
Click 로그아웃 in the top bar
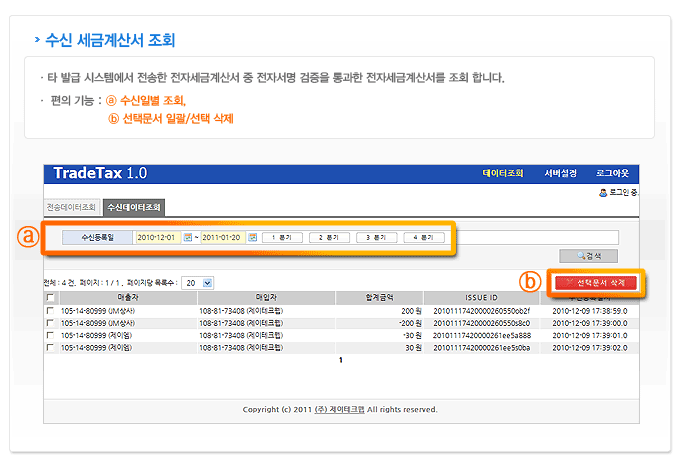tap(612, 173)
